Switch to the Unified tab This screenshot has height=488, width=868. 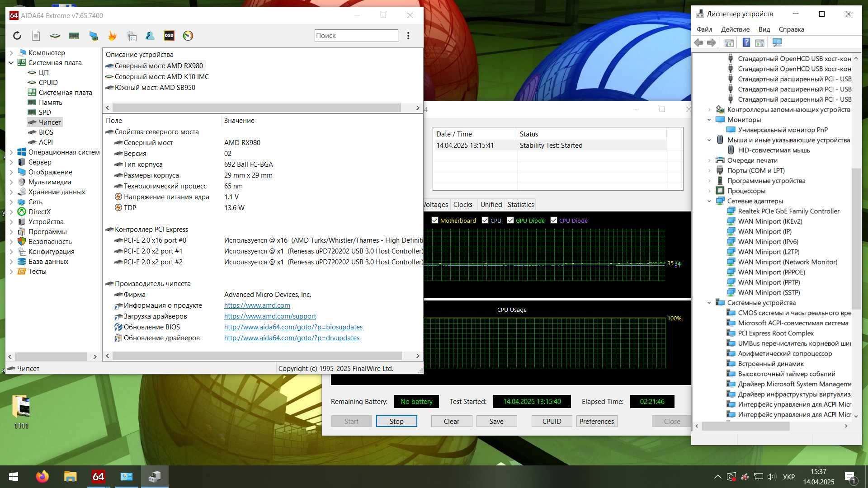point(491,204)
